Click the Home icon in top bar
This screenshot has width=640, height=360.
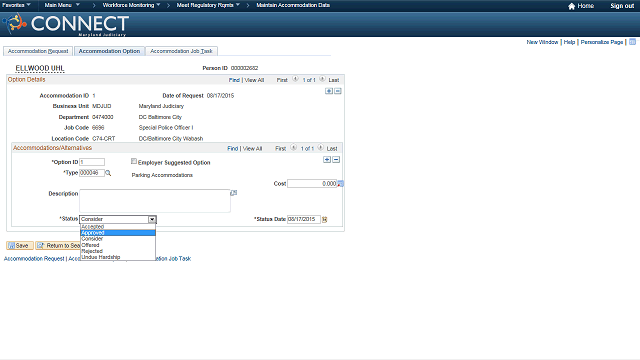[571, 6]
